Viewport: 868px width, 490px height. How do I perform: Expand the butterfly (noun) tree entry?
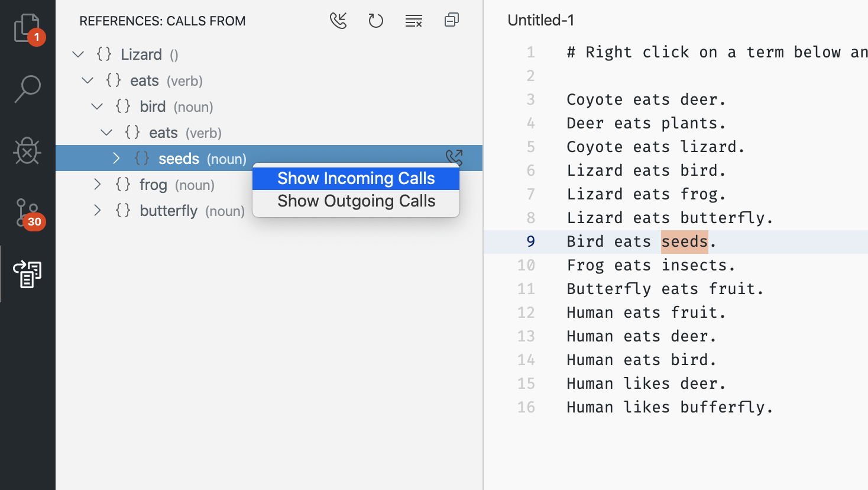point(97,210)
